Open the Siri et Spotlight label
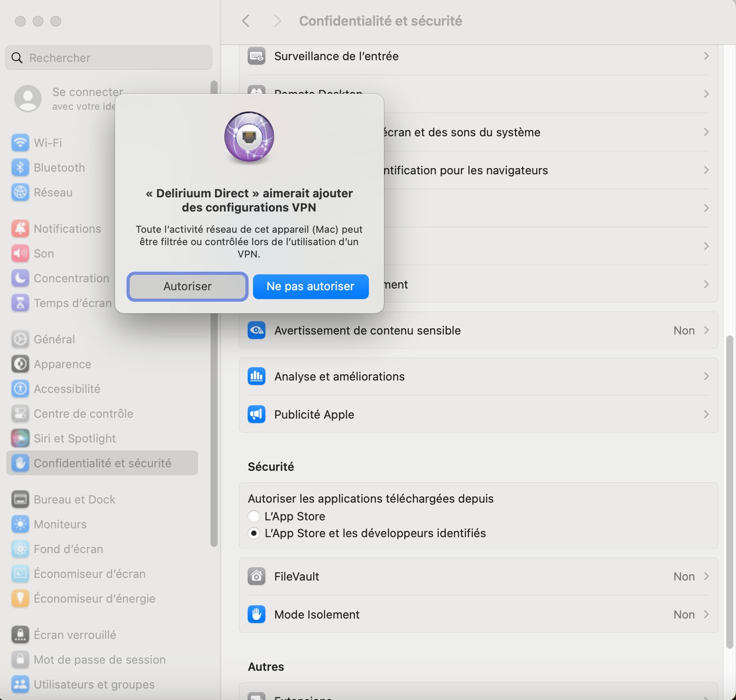The height and width of the screenshot is (700, 736). (x=75, y=438)
